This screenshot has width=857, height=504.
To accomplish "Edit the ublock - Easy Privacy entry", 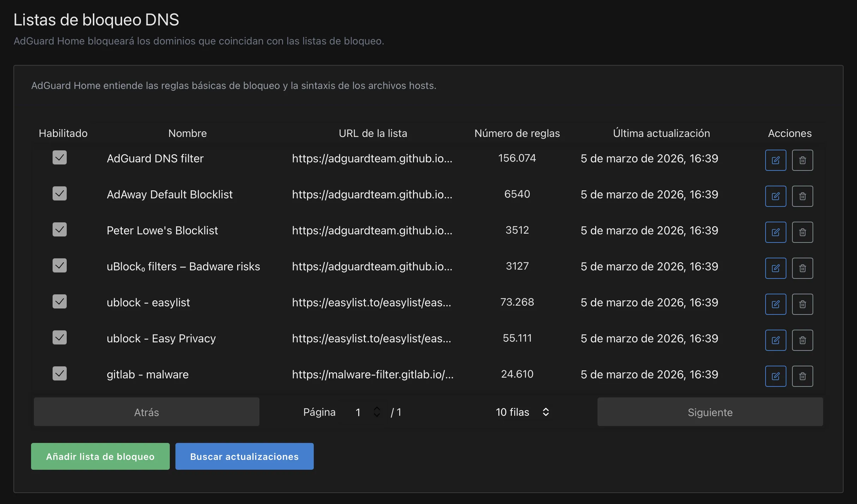I will [x=775, y=340].
